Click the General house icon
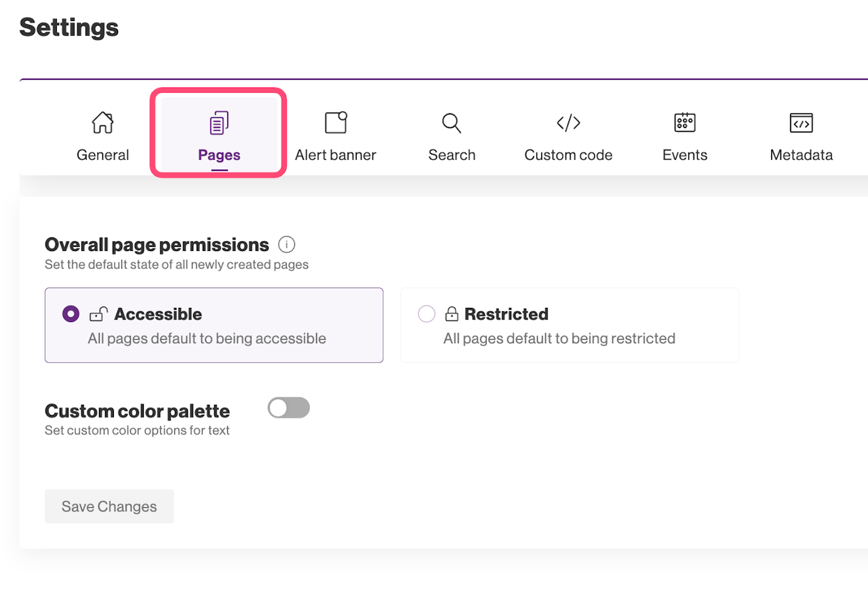 103,123
